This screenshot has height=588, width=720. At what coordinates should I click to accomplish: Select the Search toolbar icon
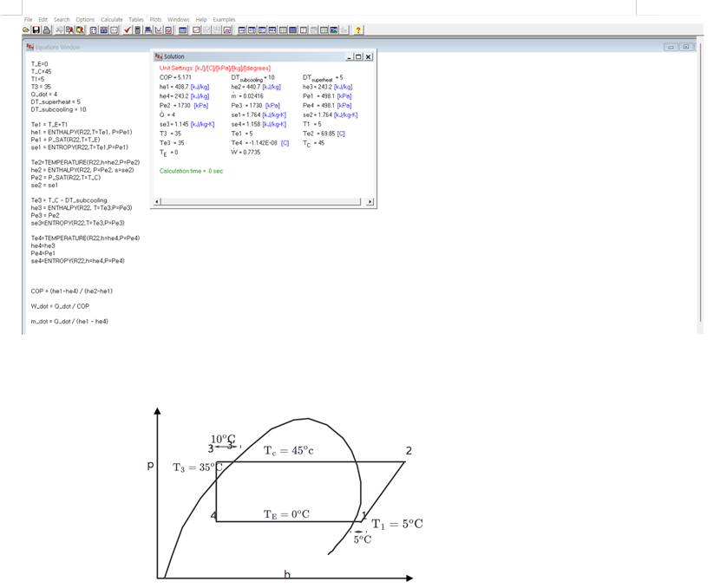tap(67, 31)
